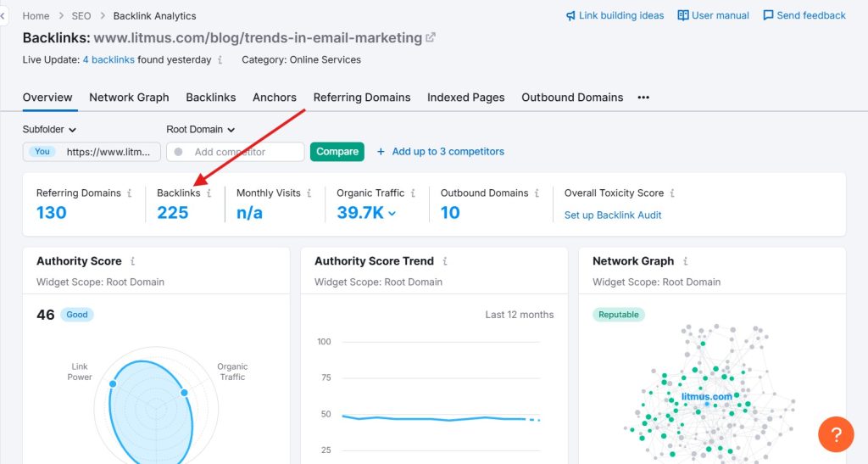Viewport: 868px width, 464px height.
Task: Switch to the Anchors tab
Action: tap(275, 98)
